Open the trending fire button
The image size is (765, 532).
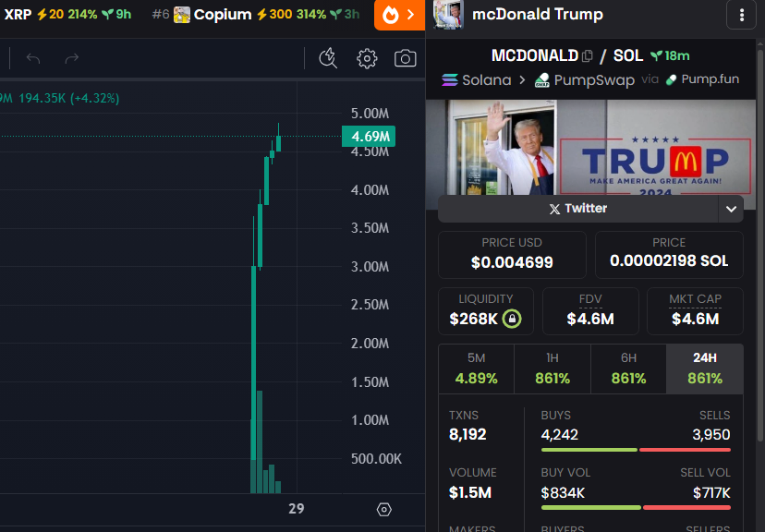coord(399,15)
